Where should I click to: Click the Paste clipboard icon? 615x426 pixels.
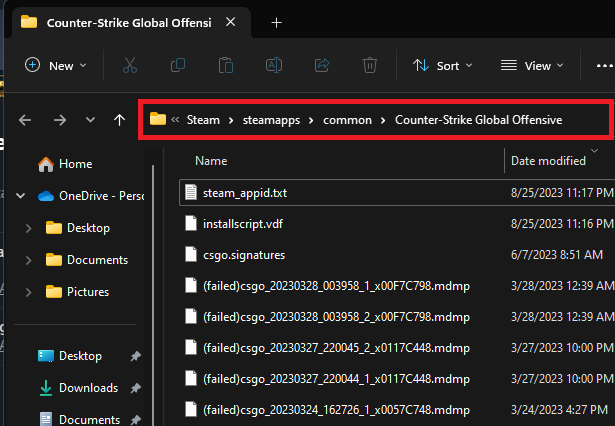coord(226,65)
